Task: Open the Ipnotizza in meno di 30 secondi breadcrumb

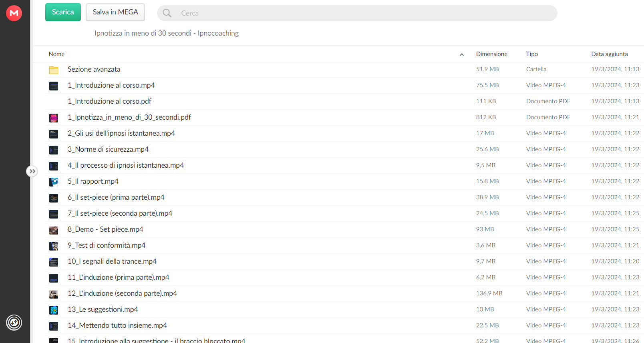Action: (167, 33)
